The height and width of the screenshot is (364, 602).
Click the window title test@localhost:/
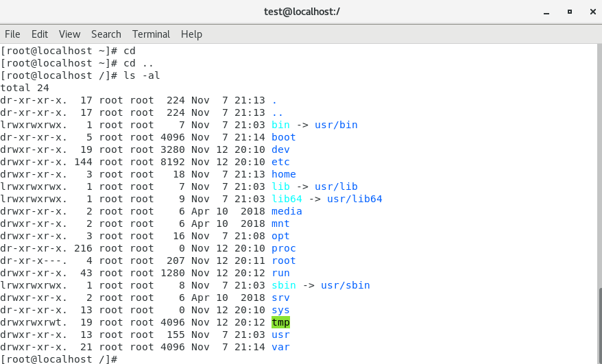tap(302, 12)
